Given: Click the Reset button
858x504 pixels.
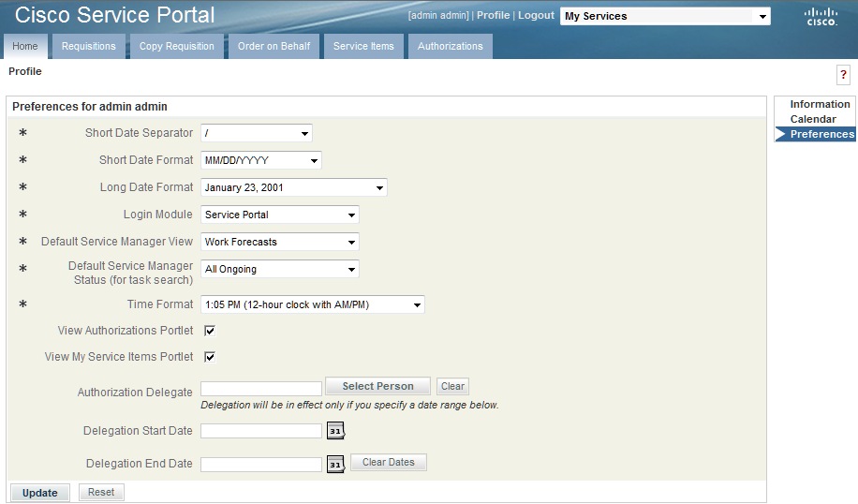Looking at the screenshot, I should click(x=101, y=492).
